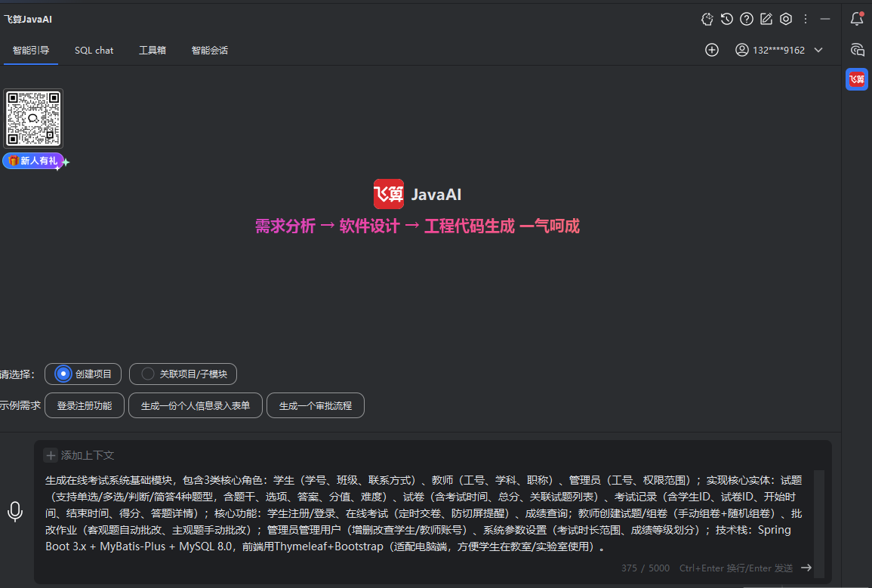The image size is (872, 588).
Task: Click the 飞算 JavaAI center logo
Action: tap(389, 194)
